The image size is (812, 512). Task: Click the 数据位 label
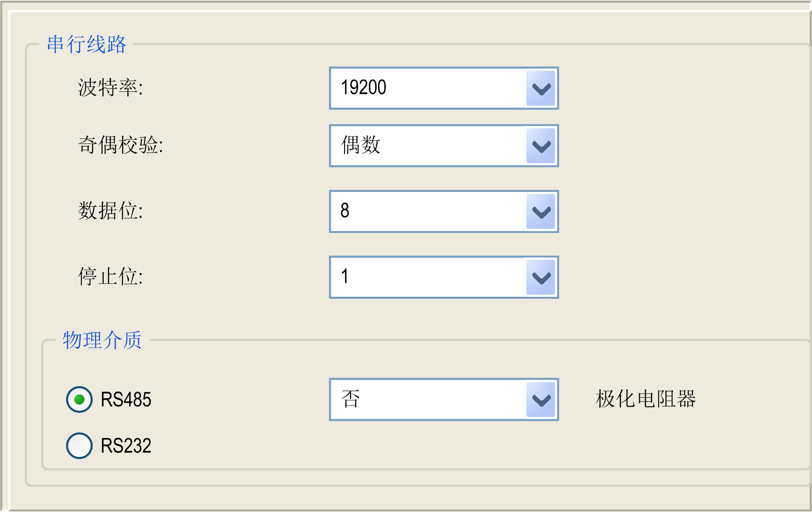pyautogui.click(x=111, y=211)
